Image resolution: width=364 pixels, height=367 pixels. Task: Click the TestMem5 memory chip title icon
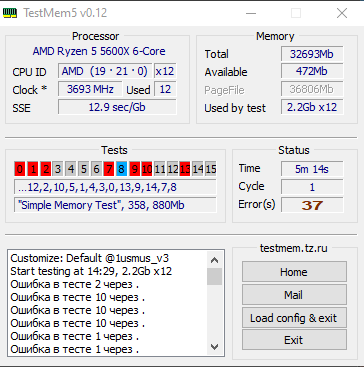[x=10, y=13]
